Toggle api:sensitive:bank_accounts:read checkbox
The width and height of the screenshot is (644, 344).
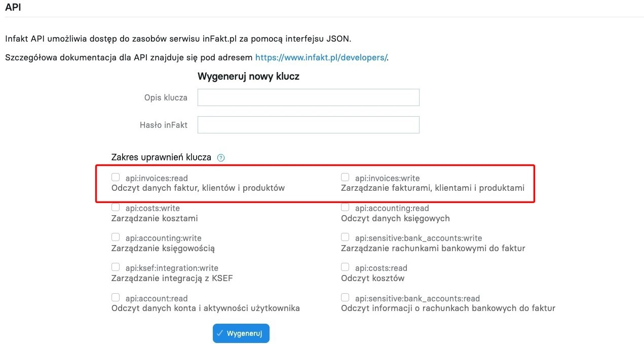345,297
